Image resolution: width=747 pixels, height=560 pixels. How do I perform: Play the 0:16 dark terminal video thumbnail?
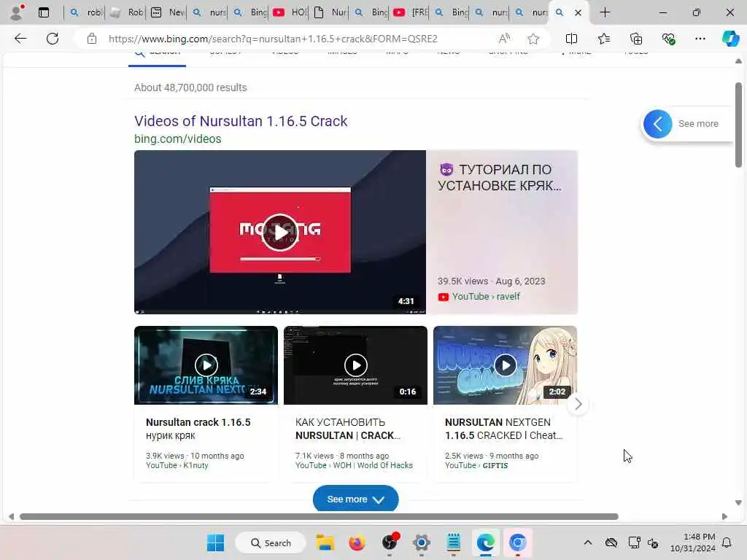tap(355, 365)
